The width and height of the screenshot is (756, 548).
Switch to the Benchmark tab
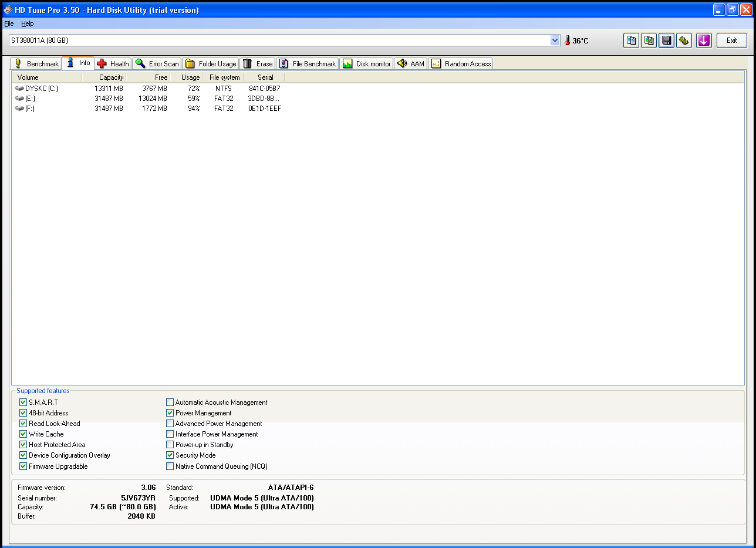(x=36, y=63)
